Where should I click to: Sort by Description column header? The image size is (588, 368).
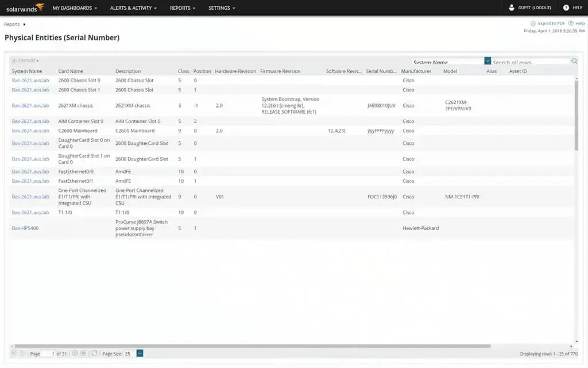tap(128, 71)
